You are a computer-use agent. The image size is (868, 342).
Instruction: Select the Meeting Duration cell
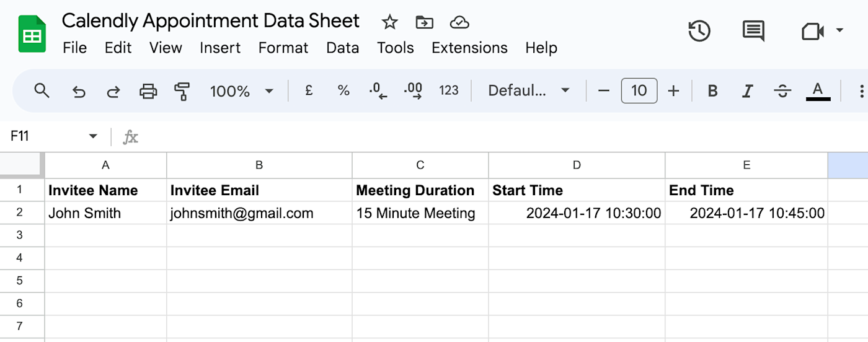(420, 190)
